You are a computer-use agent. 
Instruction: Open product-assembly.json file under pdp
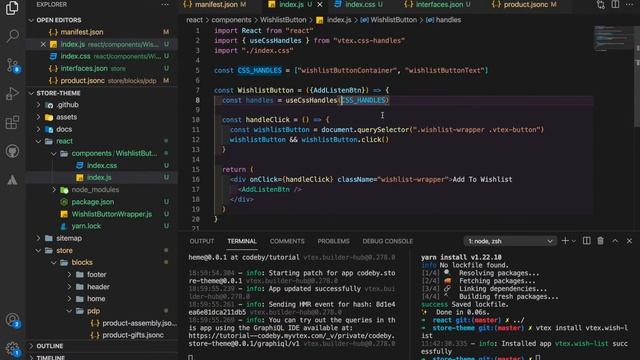point(102,323)
